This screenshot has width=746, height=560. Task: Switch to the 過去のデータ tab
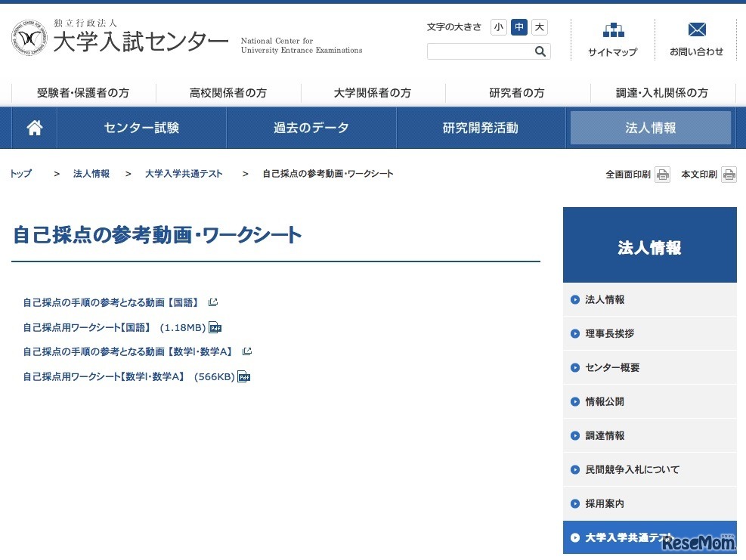click(311, 127)
